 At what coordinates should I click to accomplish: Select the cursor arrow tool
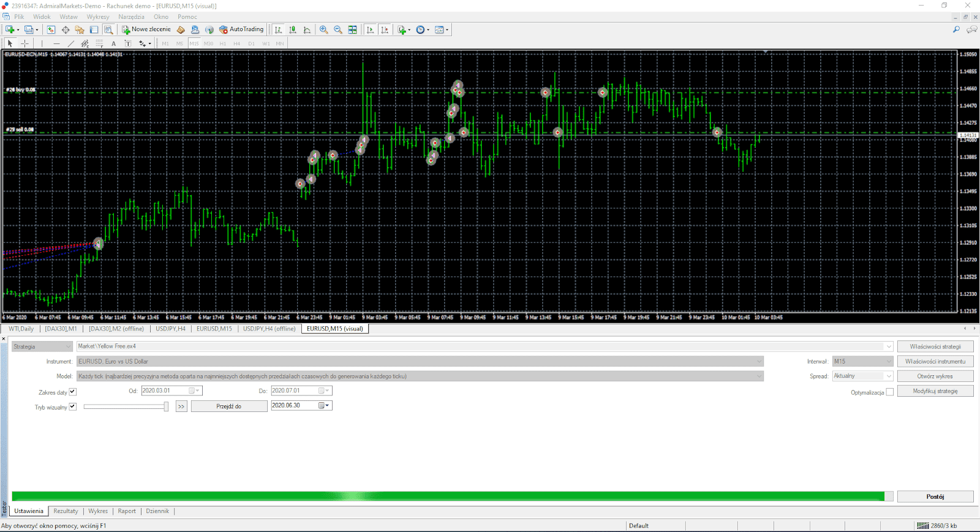10,43
